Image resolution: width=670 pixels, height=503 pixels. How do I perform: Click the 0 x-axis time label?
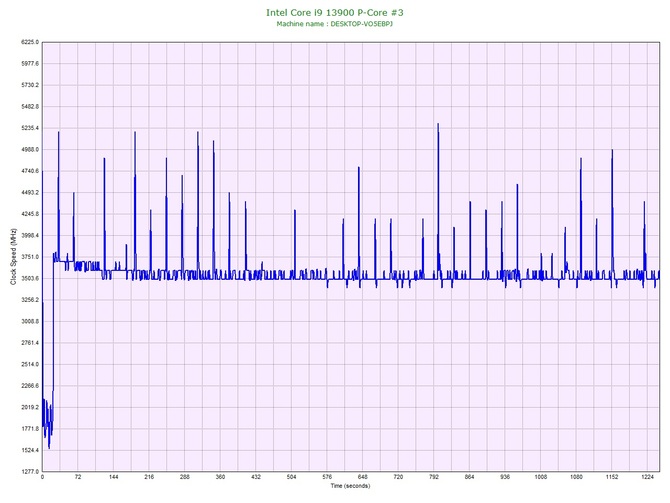point(42,477)
